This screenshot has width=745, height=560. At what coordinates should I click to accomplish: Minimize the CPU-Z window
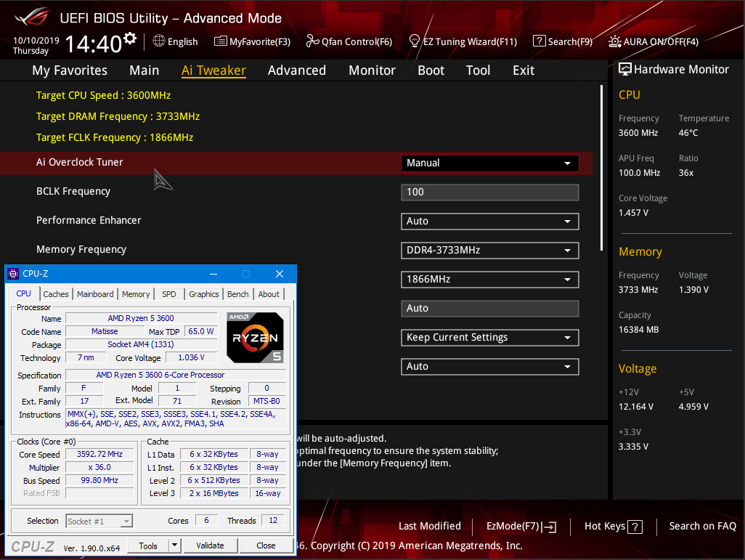(213, 274)
